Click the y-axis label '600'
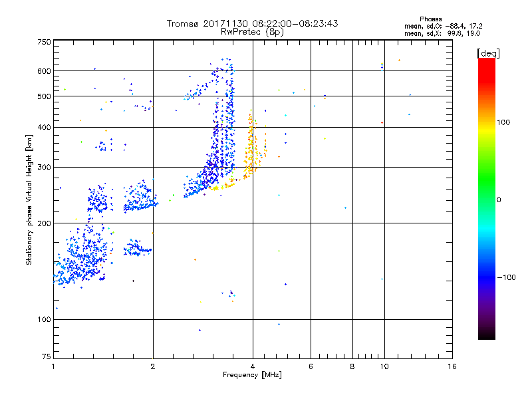This screenshot has height=399, width=532. (x=44, y=71)
